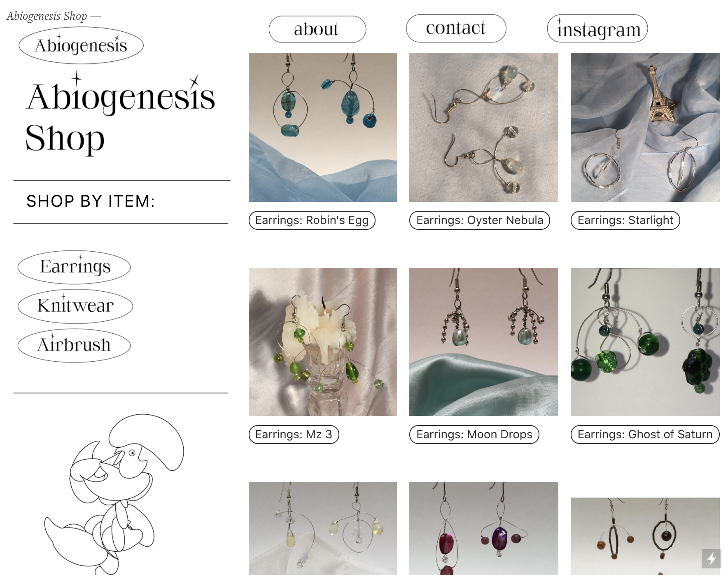Open Robin's Egg earrings photo
Image resolution: width=728 pixels, height=575 pixels.
point(323,127)
